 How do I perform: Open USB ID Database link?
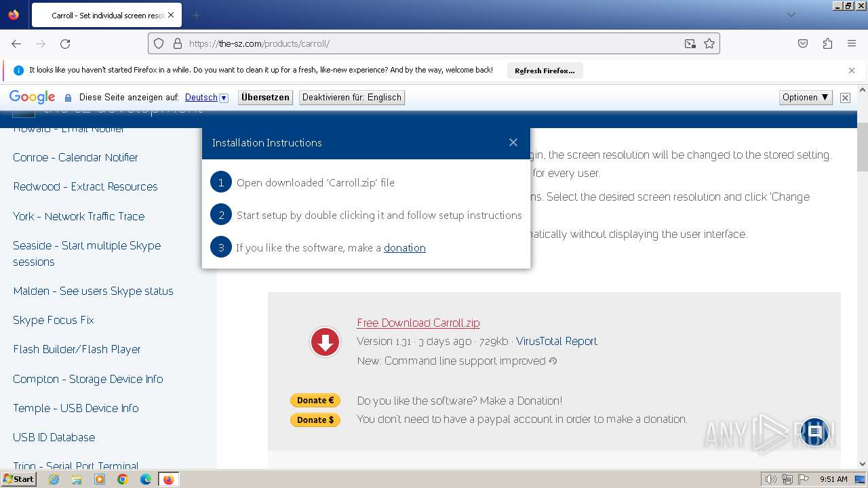tap(54, 438)
